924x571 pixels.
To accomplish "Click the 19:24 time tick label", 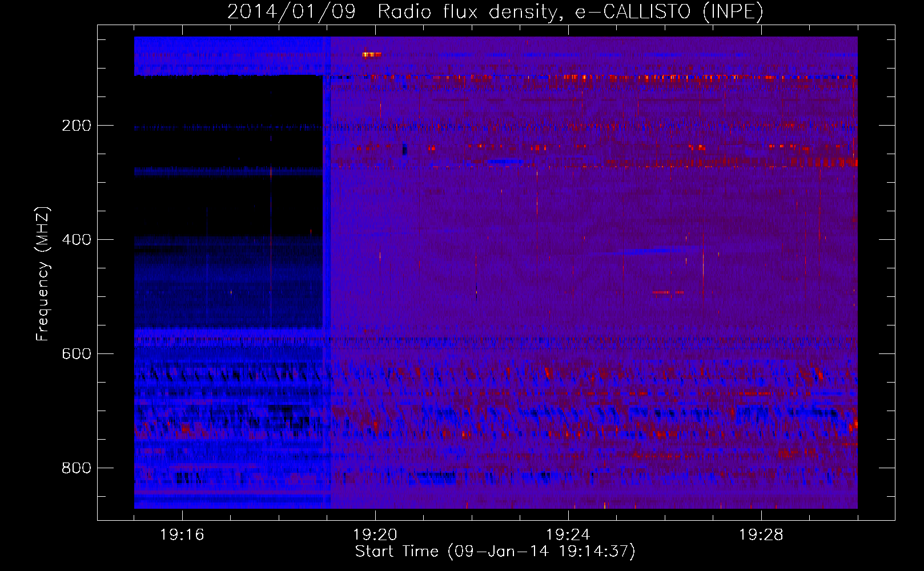I will click(568, 535).
